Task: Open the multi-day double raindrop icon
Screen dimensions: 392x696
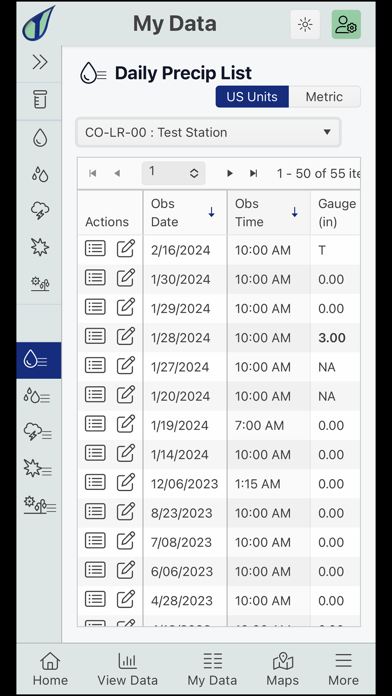Action: (x=40, y=174)
